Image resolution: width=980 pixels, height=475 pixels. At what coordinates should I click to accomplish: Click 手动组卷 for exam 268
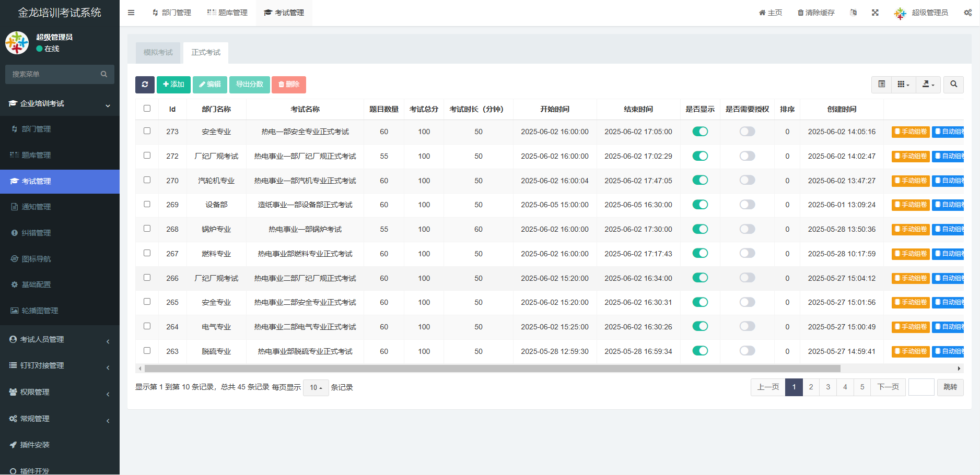911,229
